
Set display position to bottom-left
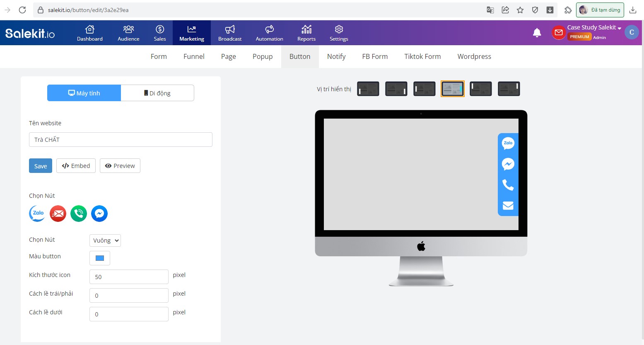coord(368,89)
